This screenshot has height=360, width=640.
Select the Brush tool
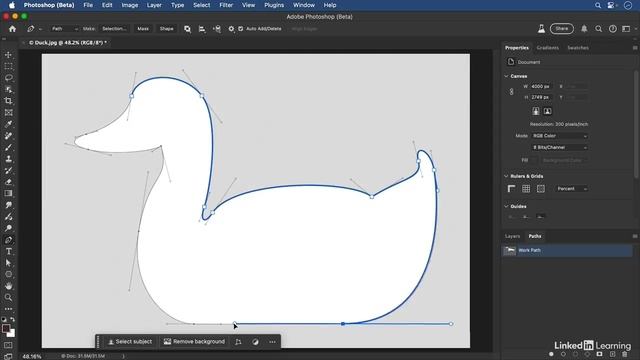(x=8, y=147)
